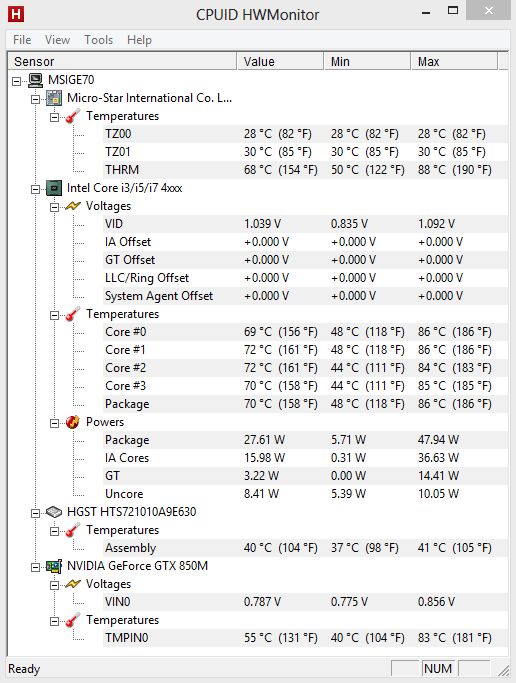Open the File menu
This screenshot has width=516, height=683.
22,40
